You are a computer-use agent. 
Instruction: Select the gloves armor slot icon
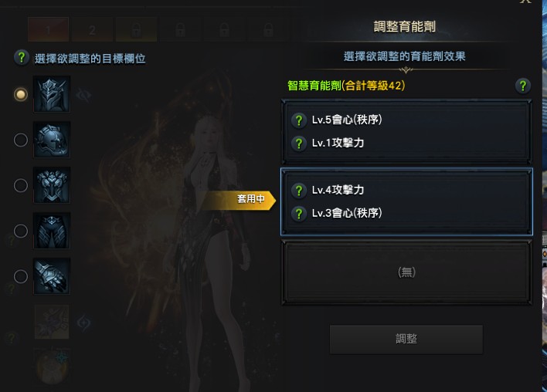tap(52, 276)
